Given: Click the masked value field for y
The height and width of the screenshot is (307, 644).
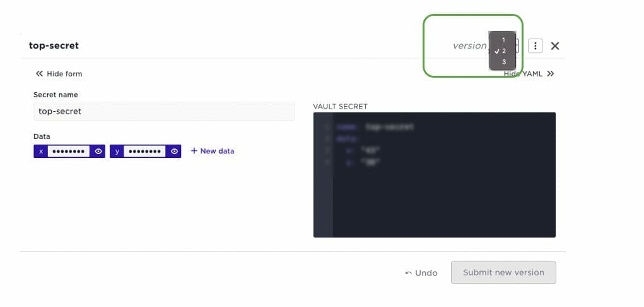Looking at the screenshot, I should pyautogui.click(x=144, y=152).
